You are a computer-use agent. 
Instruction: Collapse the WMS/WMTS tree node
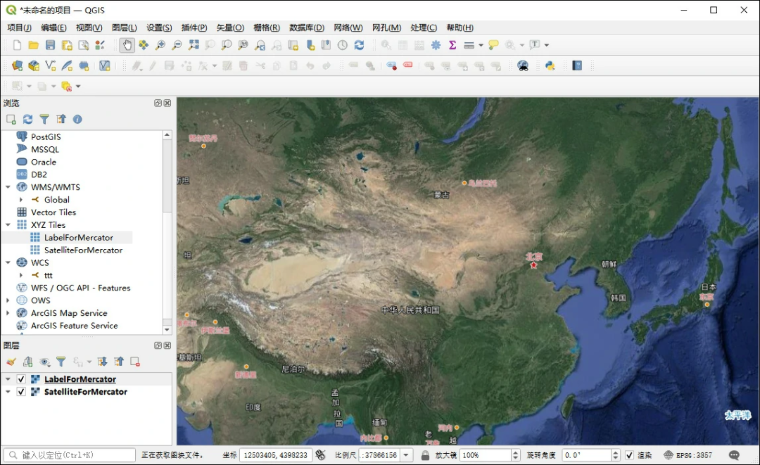8,187
